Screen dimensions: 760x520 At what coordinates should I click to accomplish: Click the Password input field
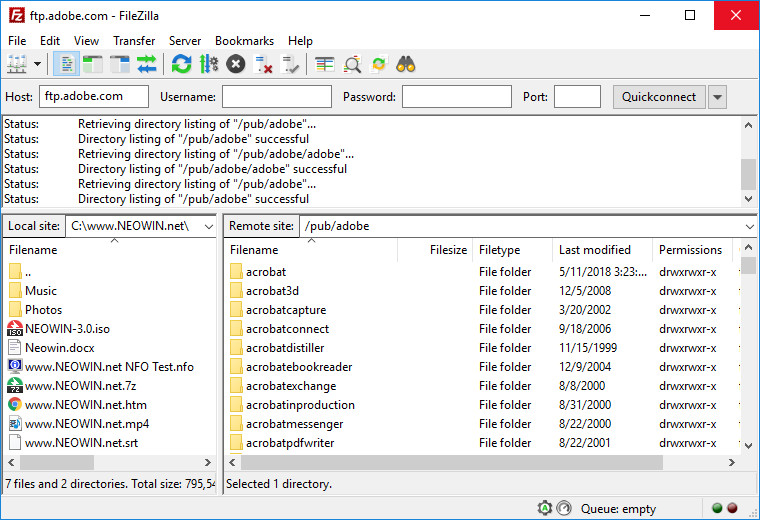[457, 96]
